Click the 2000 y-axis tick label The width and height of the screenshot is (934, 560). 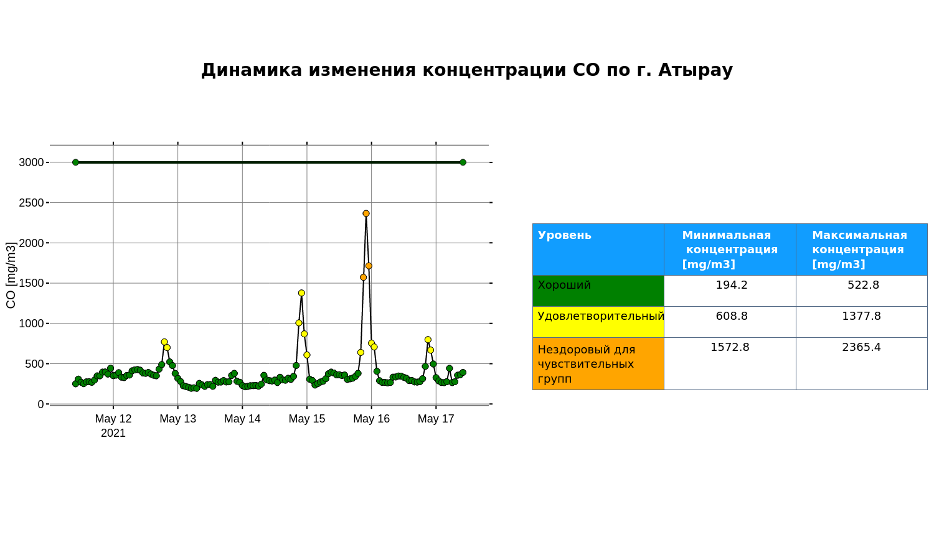[31, 243]
